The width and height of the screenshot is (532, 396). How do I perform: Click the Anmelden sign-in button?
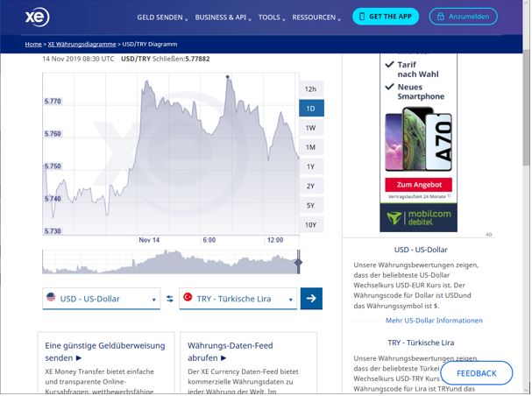[463, 17]
